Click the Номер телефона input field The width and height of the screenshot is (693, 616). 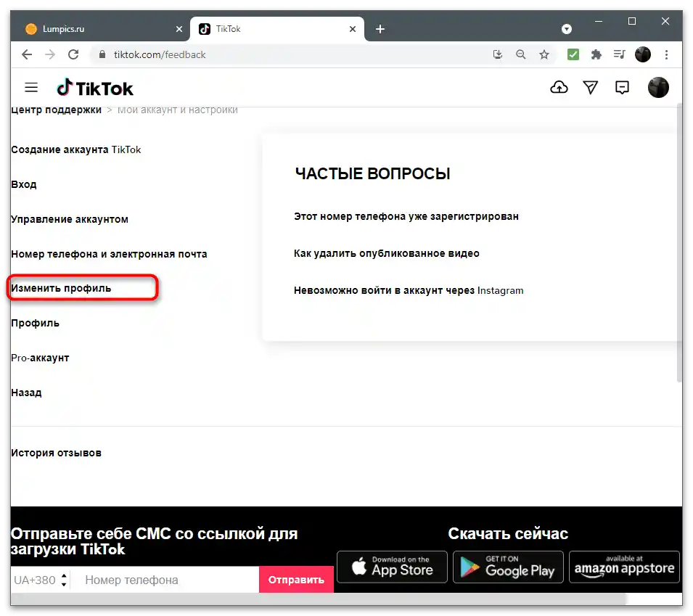[165, 580]
